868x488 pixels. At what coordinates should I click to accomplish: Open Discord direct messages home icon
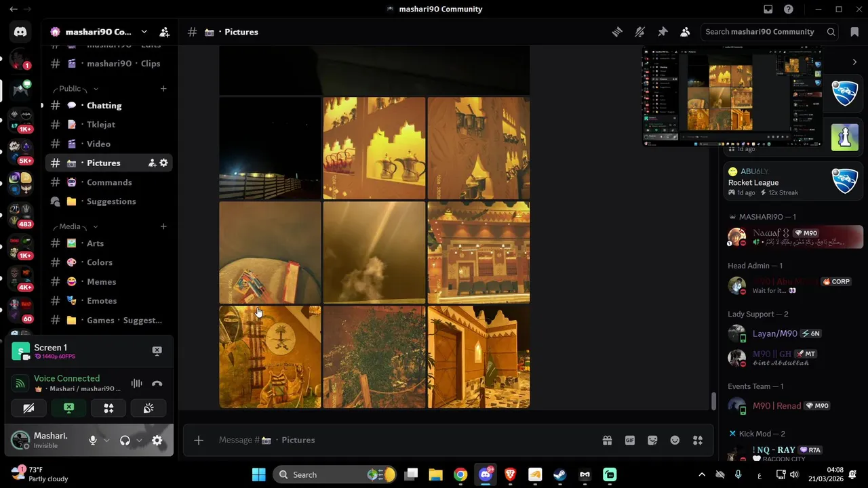[20, 31]
